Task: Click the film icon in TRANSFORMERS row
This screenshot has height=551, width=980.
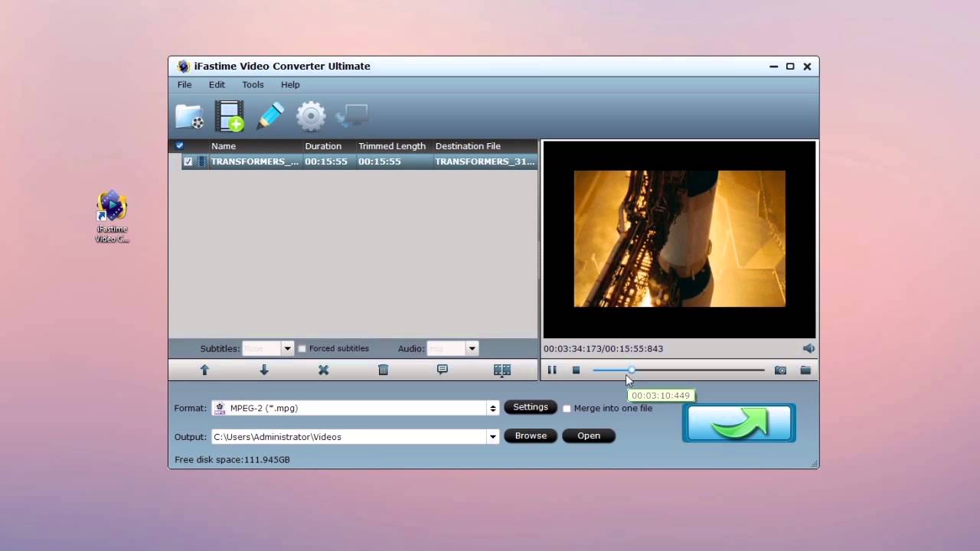Action: tap(202, 161)
